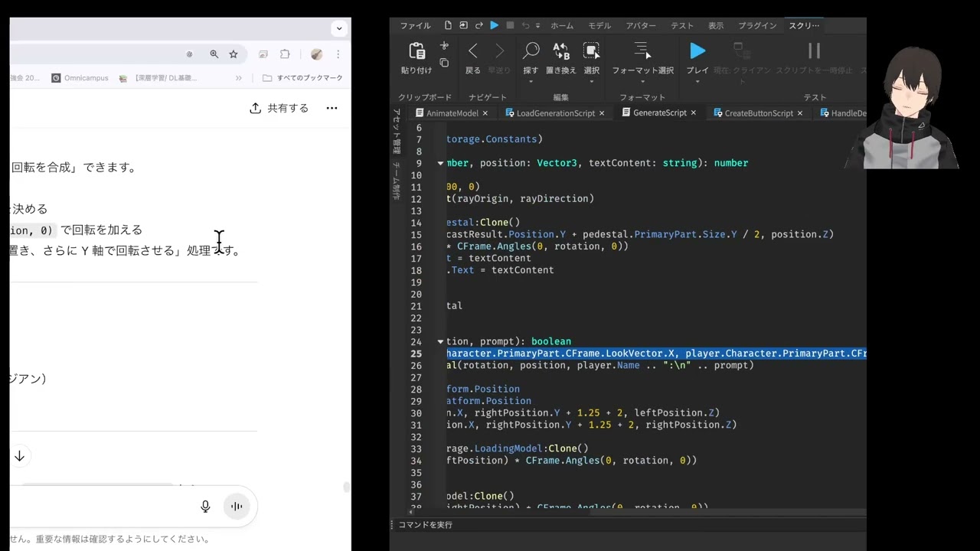Click the Select (選択) tool icon

pyautogui.click(x=591, y=51)
